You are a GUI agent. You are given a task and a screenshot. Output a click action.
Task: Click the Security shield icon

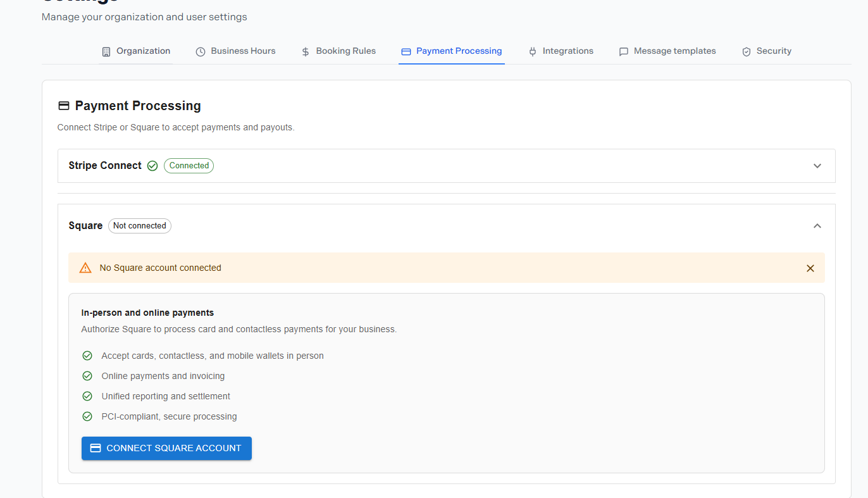[x=747, y=52]
